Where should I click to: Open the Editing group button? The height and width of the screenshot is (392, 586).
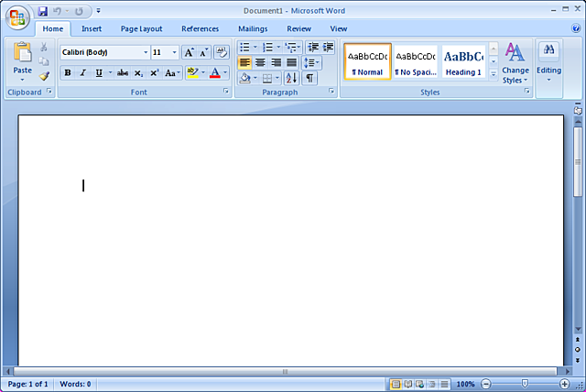point(548,63)
